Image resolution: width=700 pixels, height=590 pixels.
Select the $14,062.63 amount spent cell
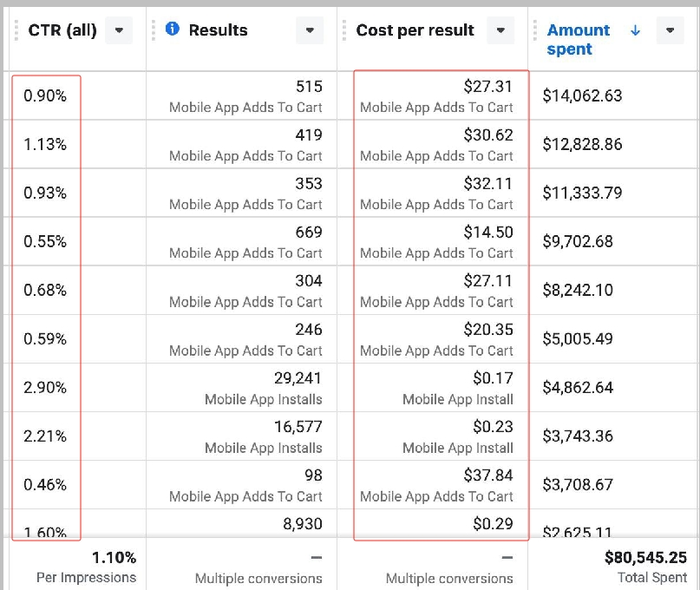coord(582,96)
